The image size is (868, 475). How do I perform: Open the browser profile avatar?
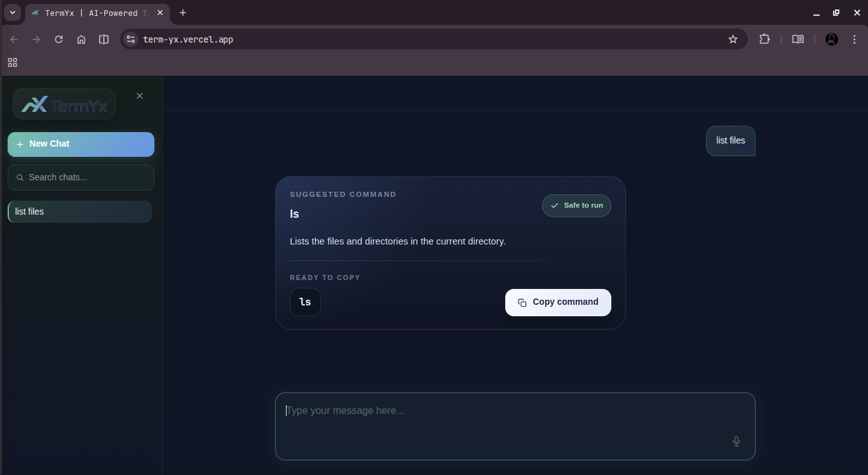point(832,39)
